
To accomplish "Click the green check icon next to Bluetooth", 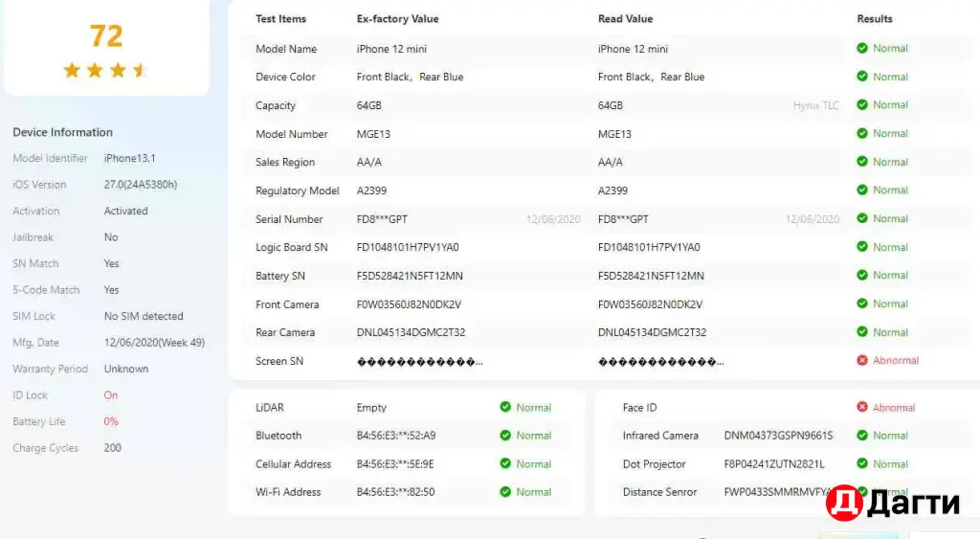I will 505,436.
